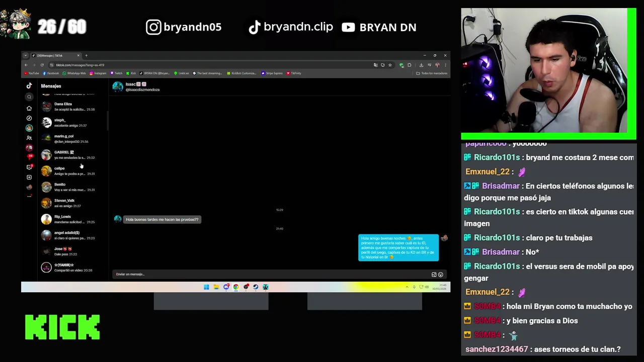
Task: Go to TikTok Home via house icon
Action: [x=29, y=108]
